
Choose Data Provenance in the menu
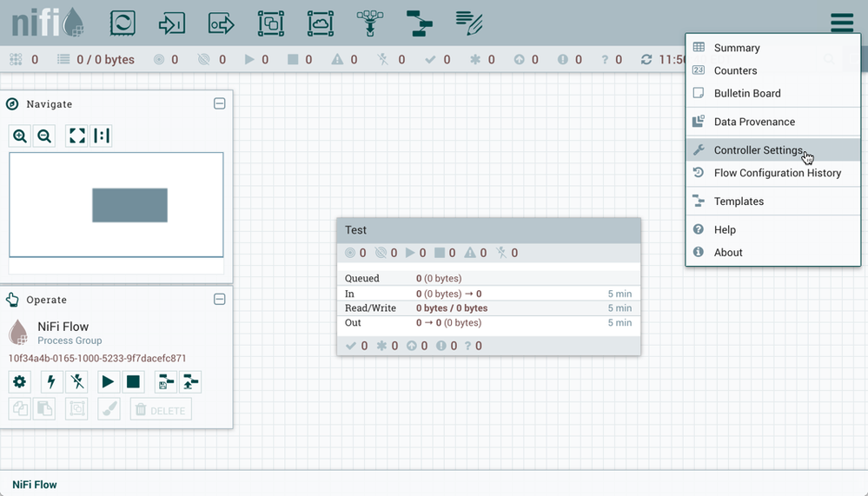(x=753, y=122)
